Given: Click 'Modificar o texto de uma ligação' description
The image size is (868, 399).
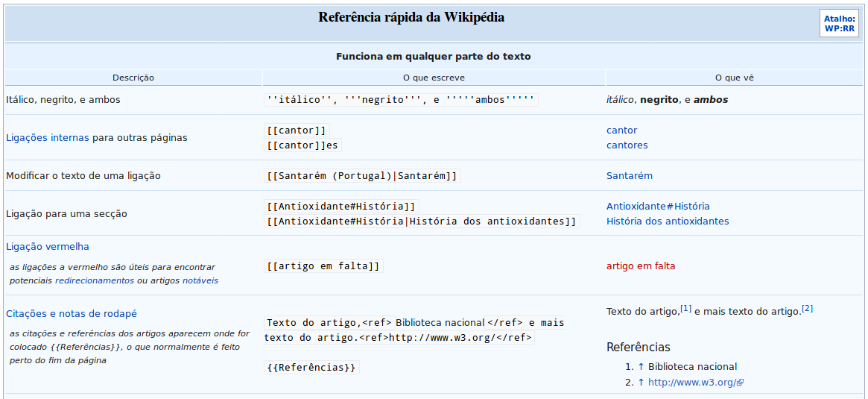Looking at the screenshot, I should [83, 176].
